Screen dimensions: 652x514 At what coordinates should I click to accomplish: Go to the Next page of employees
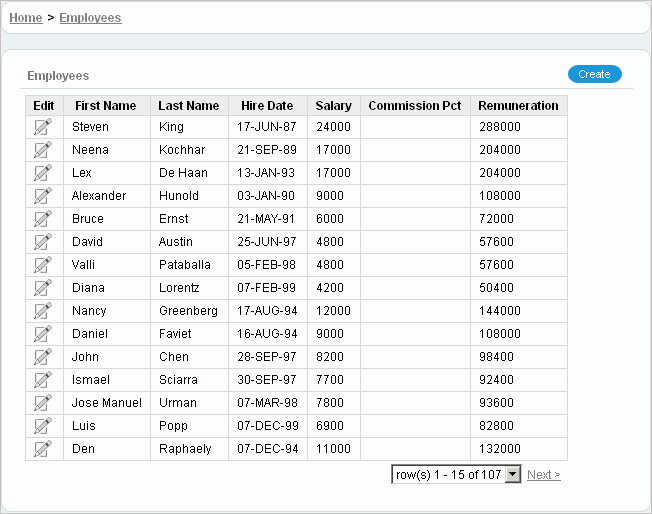[x=543, y=475]
